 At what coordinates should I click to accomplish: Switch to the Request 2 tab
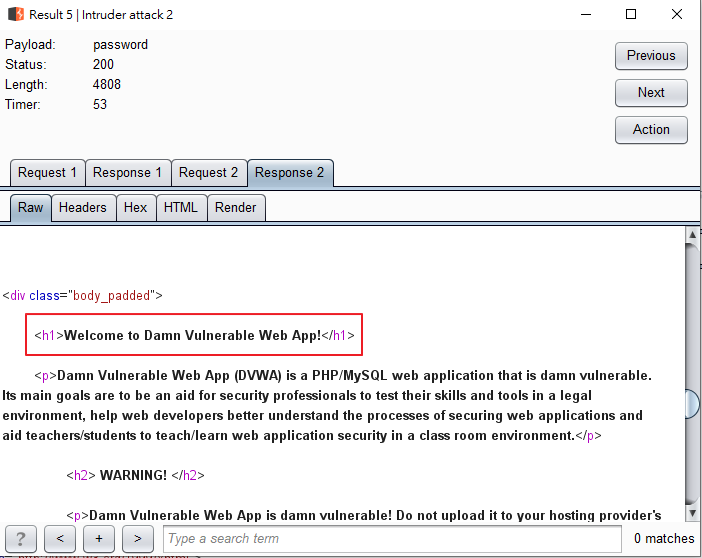(209, 173)
